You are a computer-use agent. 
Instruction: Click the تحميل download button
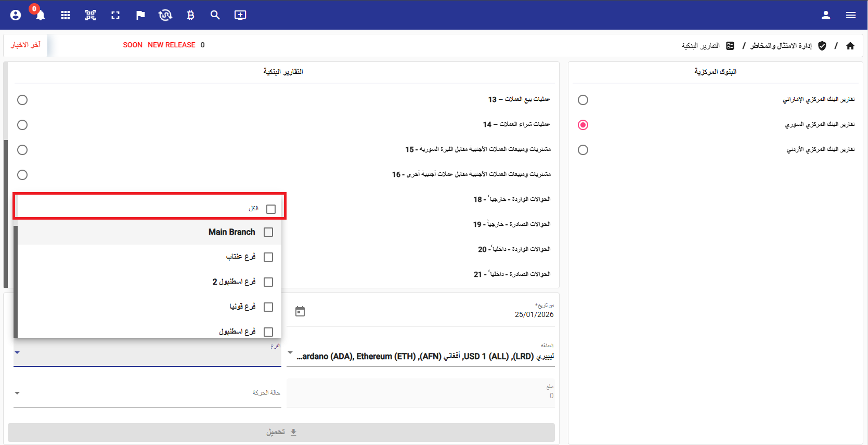coord(281,432)
